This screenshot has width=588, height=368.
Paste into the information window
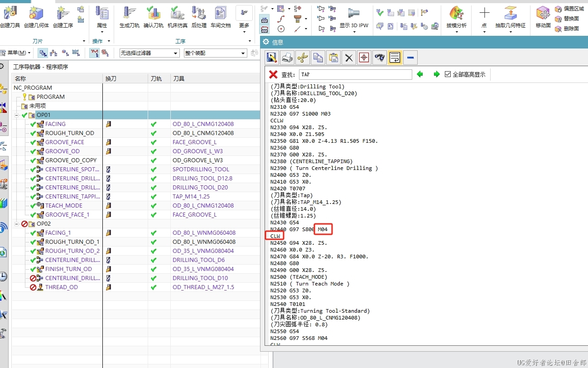[333, 58]
